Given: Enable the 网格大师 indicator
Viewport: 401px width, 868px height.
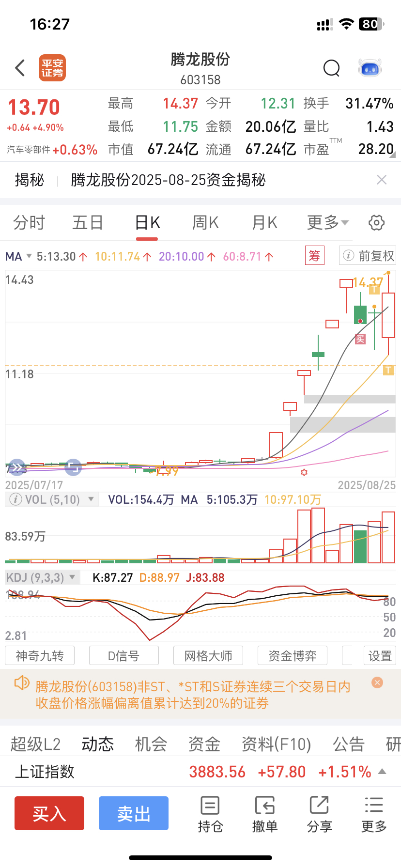Looking at the screenshot, I should tap(208, 656).
